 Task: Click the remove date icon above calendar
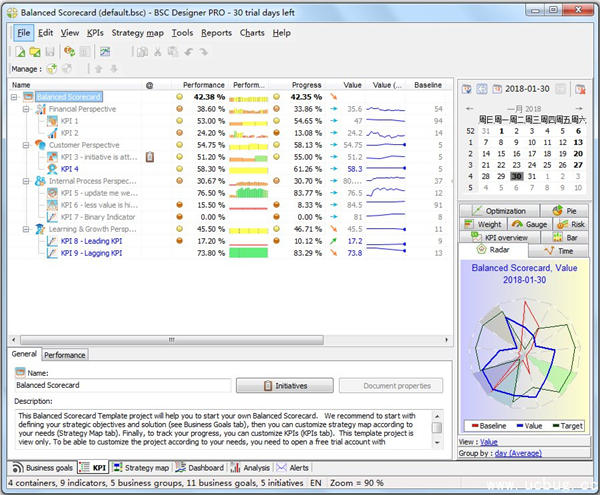click(580, 88)
